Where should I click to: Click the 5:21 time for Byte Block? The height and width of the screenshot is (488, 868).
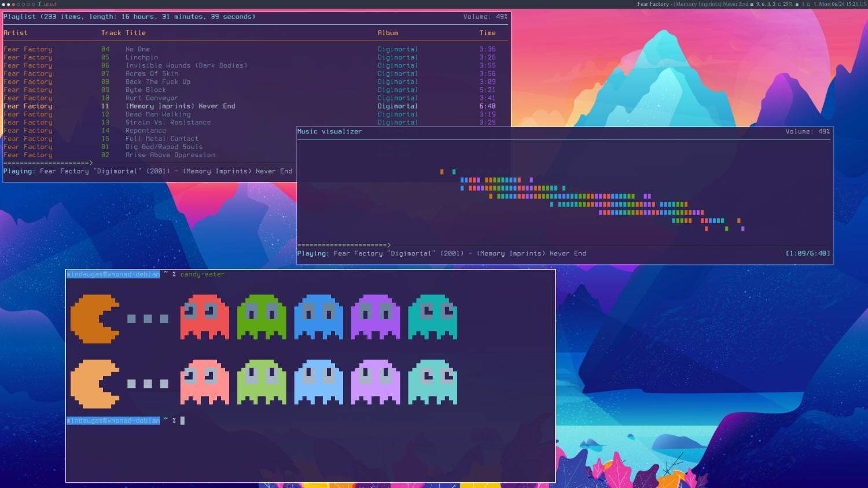point(488,90)
